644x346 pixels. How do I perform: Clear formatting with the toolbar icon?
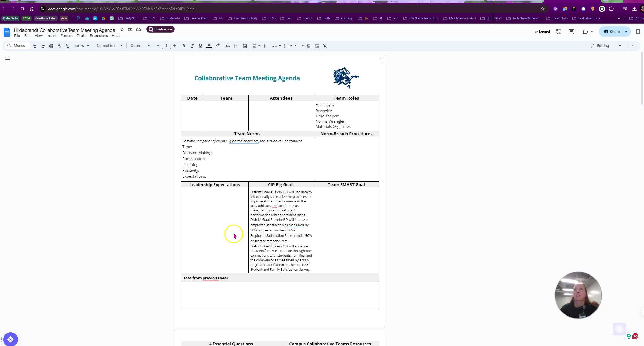click(x=325, y=46)
